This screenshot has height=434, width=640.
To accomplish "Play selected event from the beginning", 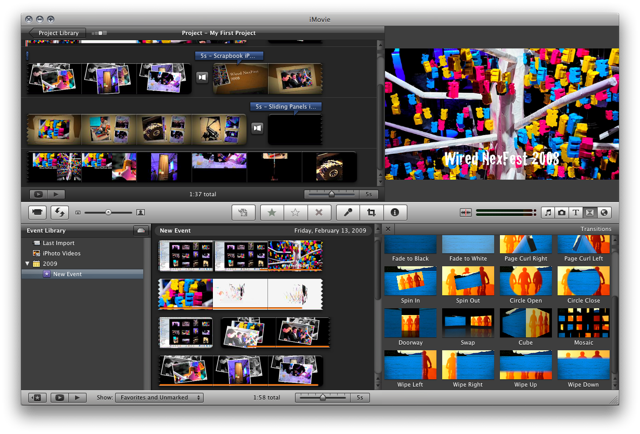I will tap(77, 398).
